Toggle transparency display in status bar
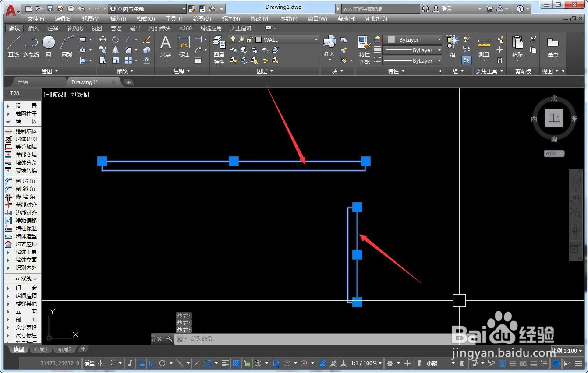This screenshot has height=373, width=588. [x=236, y=363]
